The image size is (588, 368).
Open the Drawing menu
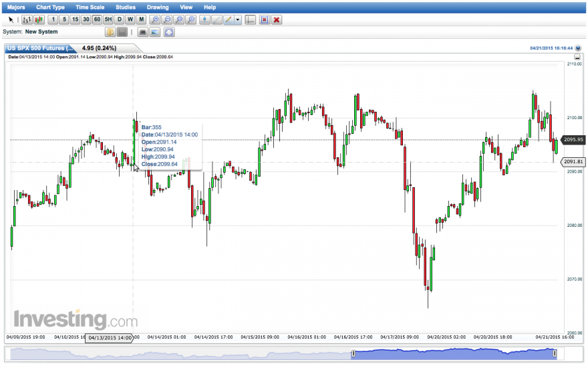[x=158, y=7]
